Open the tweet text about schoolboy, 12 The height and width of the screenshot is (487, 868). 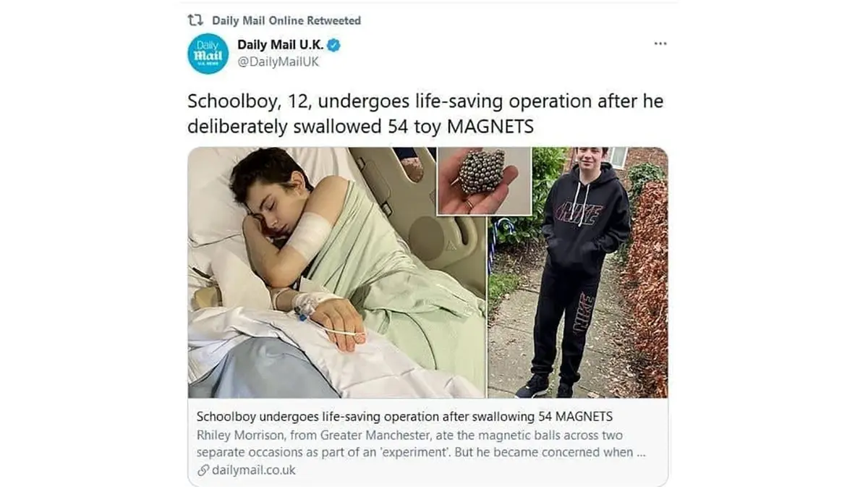click(425, 114)
